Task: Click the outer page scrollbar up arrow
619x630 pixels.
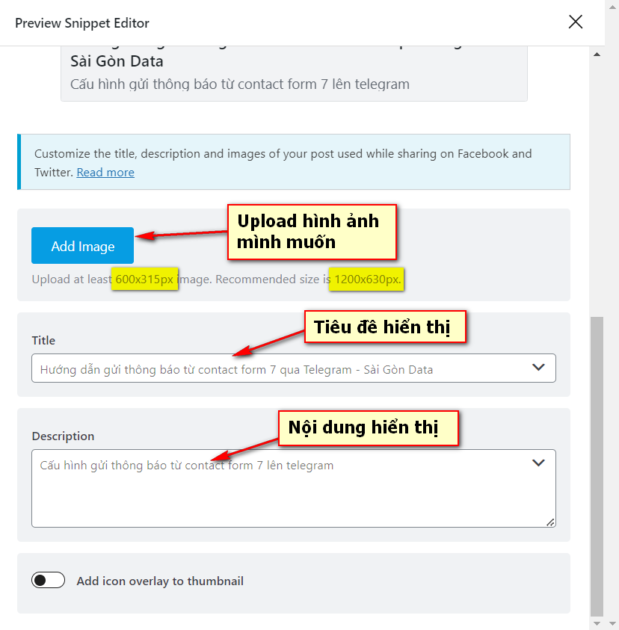Action: coord(613,7)
